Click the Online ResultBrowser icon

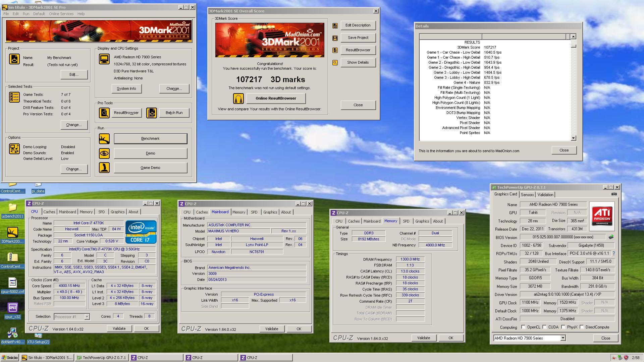(238, 99)
